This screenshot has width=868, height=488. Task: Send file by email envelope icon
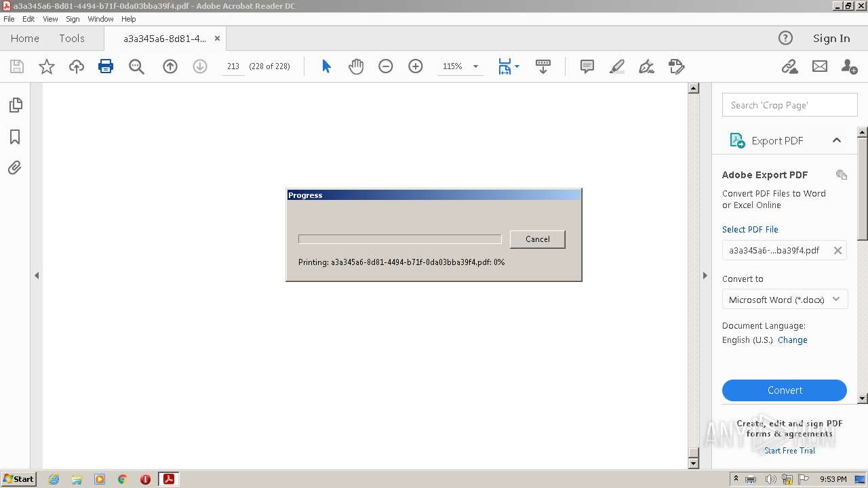[820, 66]
